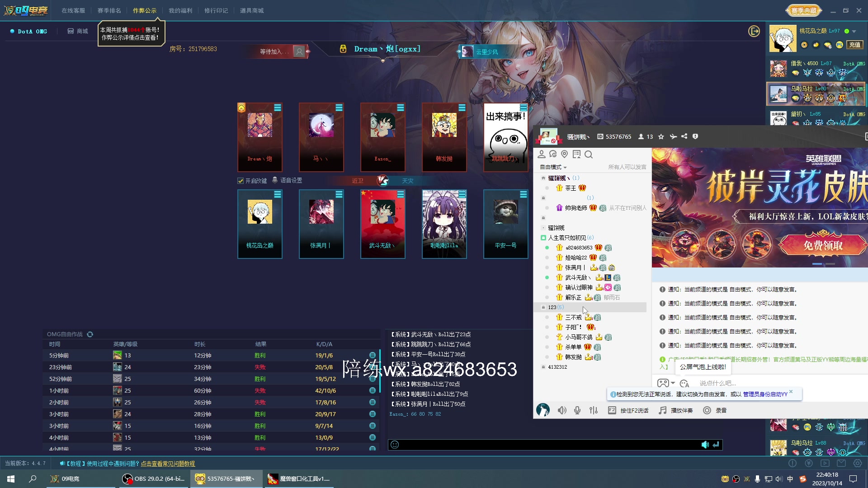
Task: Close the YY cannot-speak notification tip
Action: [x=791, y=392]
